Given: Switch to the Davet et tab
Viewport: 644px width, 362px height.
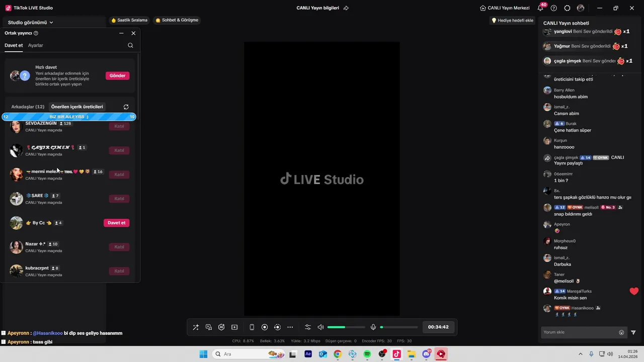Looking at the screenshot, I should 14,45.
